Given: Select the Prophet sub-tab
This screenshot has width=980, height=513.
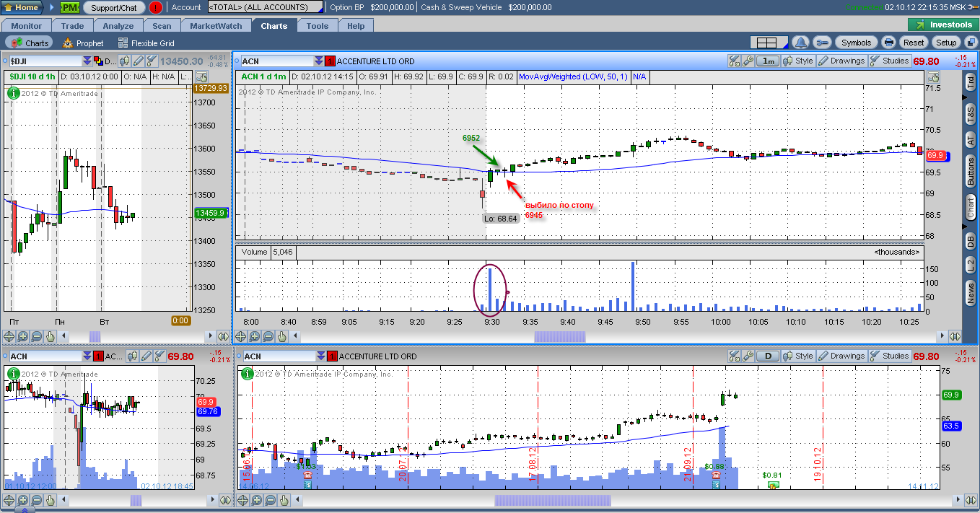Looking at the screenshot, I should [x=84, y=43].
